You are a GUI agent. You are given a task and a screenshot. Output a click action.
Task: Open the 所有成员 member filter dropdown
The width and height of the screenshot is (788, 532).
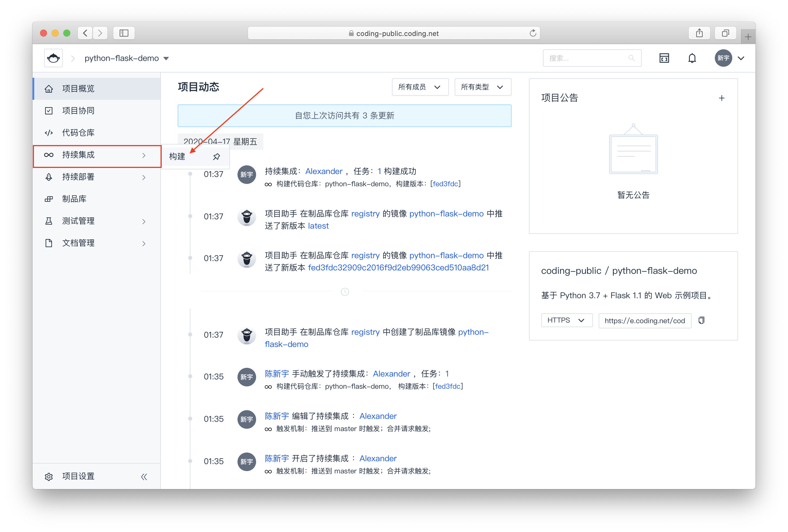pyautogui.click(x=420, y=87)
